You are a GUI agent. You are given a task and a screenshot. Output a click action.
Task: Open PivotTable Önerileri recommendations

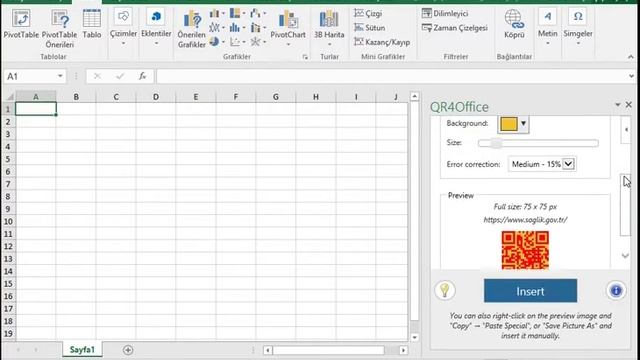60,29
